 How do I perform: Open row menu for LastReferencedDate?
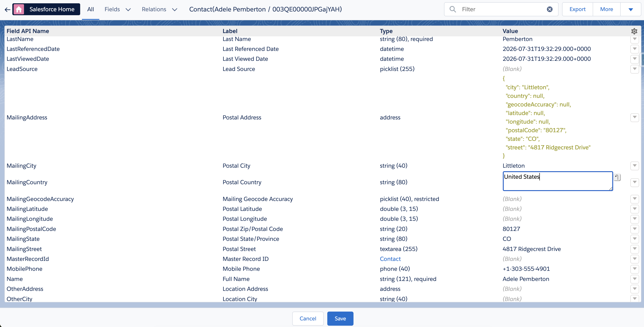click(635, 49)
